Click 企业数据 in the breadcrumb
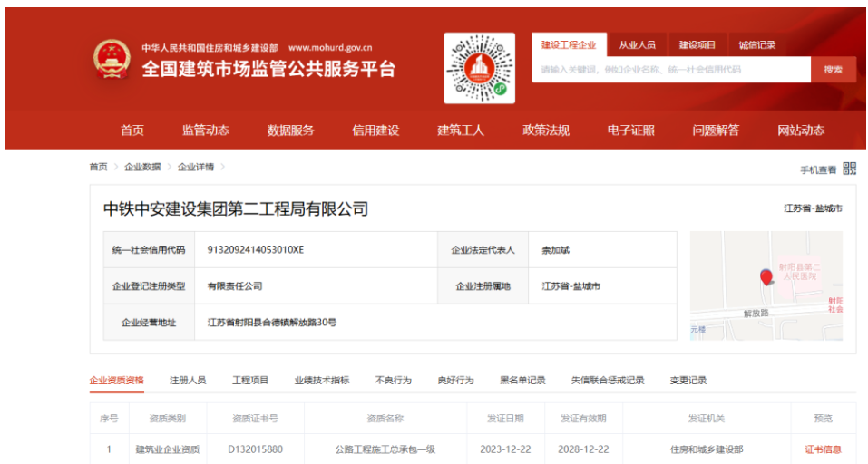 coord(142,167)
